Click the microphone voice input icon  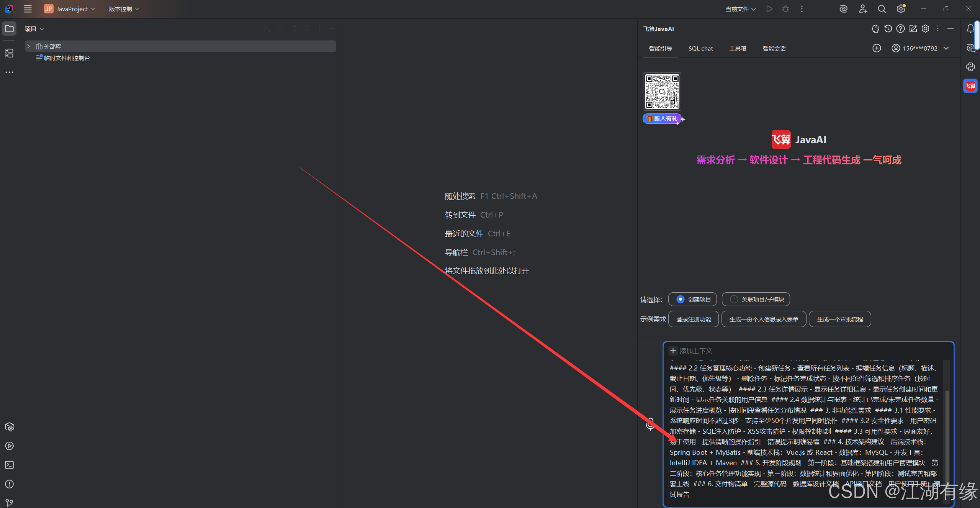coord(650,424)
